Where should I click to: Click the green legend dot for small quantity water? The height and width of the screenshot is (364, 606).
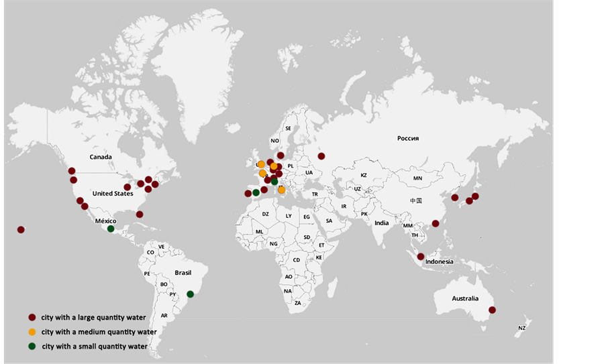coord(32,347)
